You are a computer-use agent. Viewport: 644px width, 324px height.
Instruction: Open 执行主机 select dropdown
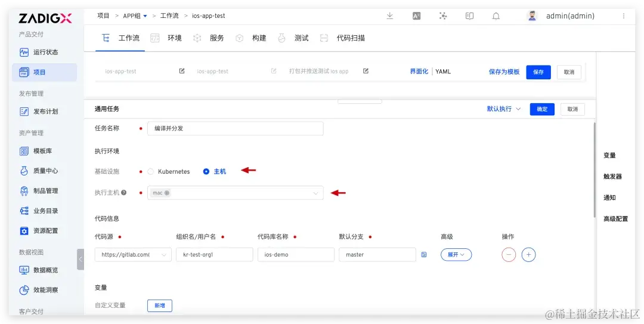tap(236, 193)
